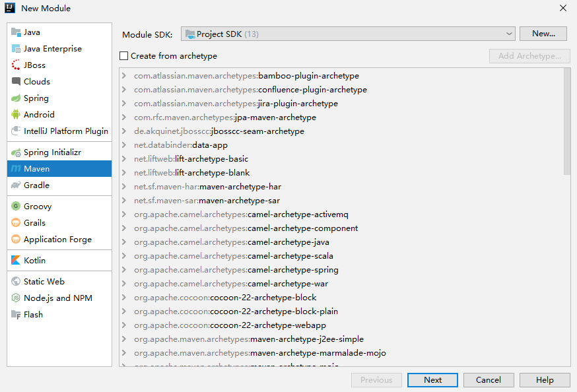The height and width of the screenshot is (392, 577).
Task: Cancel the New Module dialog
Action: point(489,380)
